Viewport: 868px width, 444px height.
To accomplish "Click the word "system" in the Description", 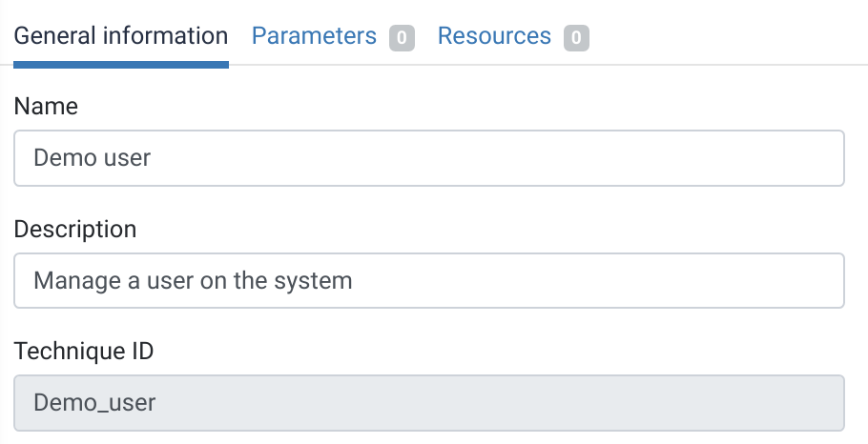I will coord(318,281).
